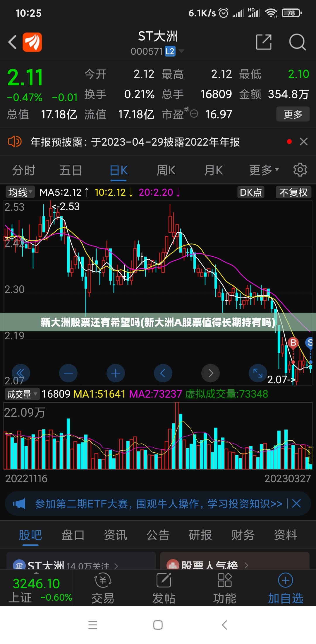Viewport: 316px width, 644px height.
Task: Select the 股吧 tab
Action: pyautogui.click(x=30, y=535)
